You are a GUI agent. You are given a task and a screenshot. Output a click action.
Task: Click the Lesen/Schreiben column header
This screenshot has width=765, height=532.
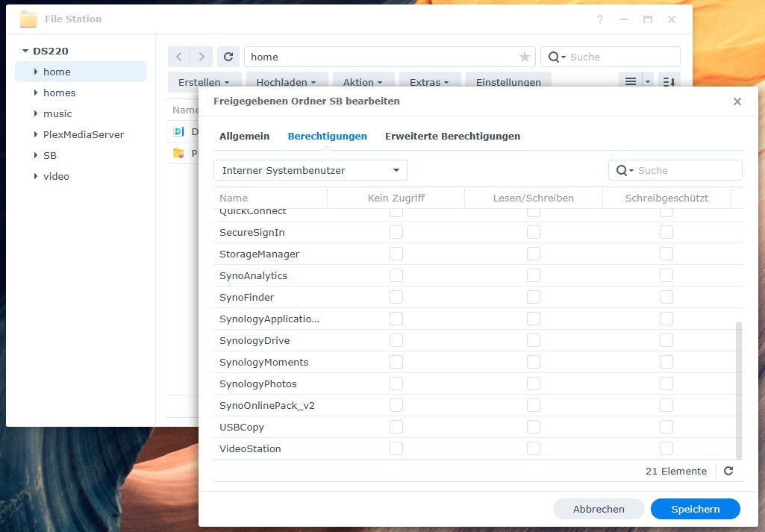pyautogui.click(x=533, y=198)
